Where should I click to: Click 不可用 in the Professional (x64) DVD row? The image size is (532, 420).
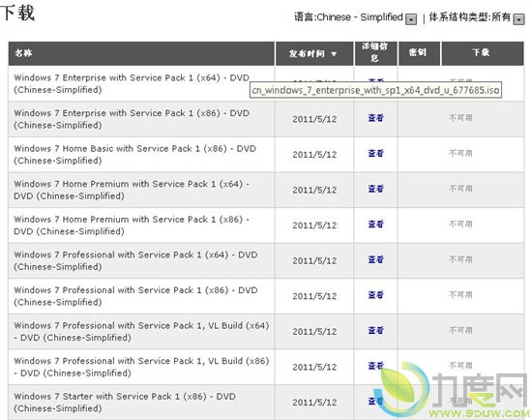pyautogui.click(x=460, y=259)
